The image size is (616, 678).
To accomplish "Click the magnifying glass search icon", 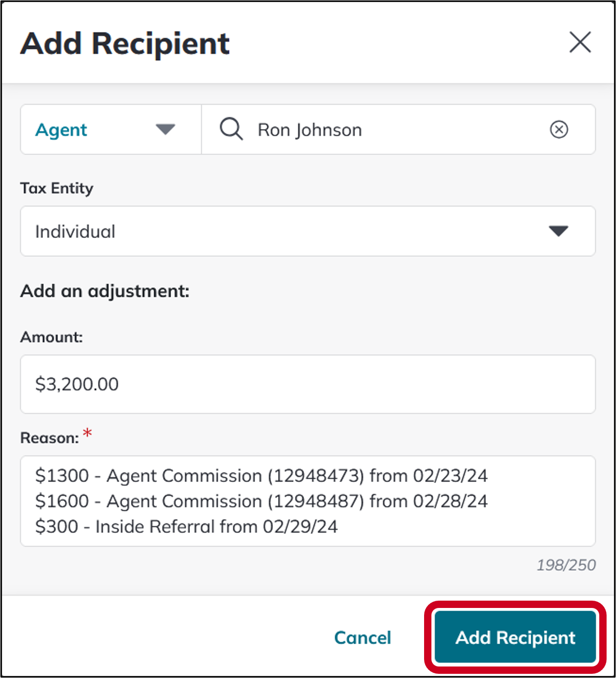I will tap(231, 129).
